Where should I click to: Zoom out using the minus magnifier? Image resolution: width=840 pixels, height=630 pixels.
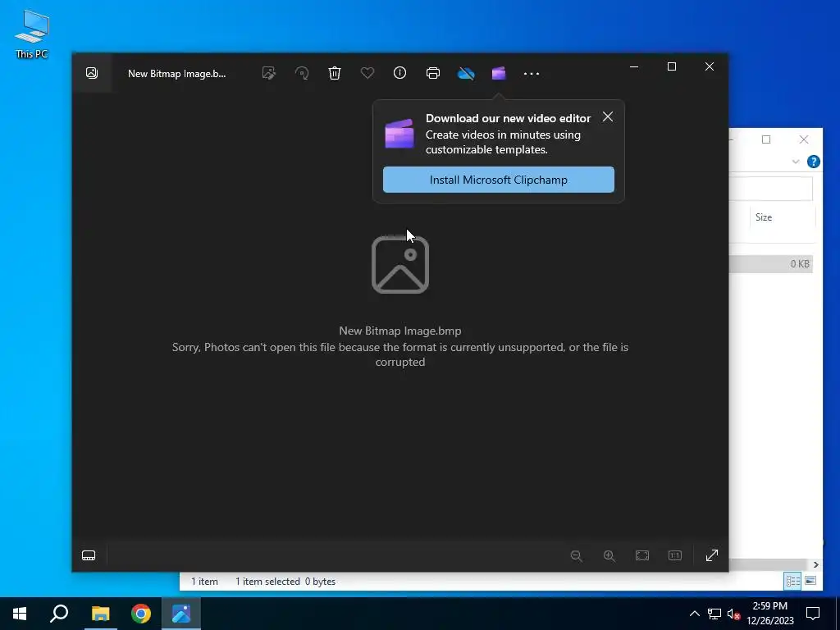(577, 555)
